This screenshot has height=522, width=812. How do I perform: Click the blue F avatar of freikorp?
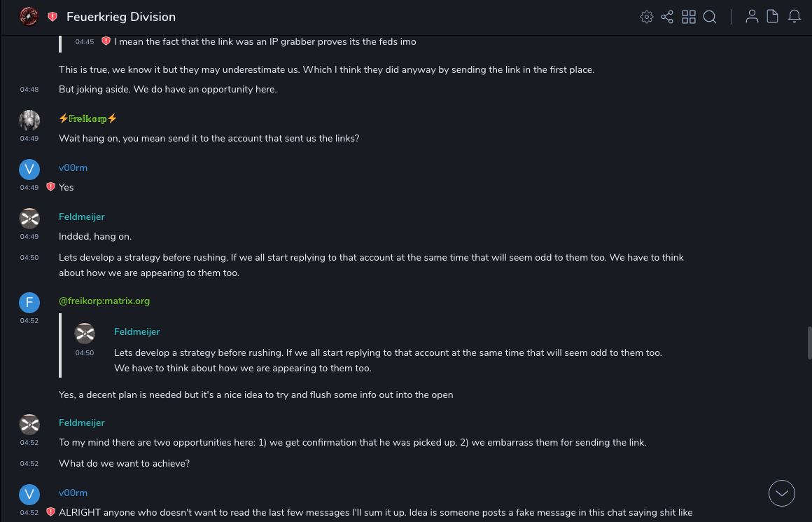click(29, 303)
